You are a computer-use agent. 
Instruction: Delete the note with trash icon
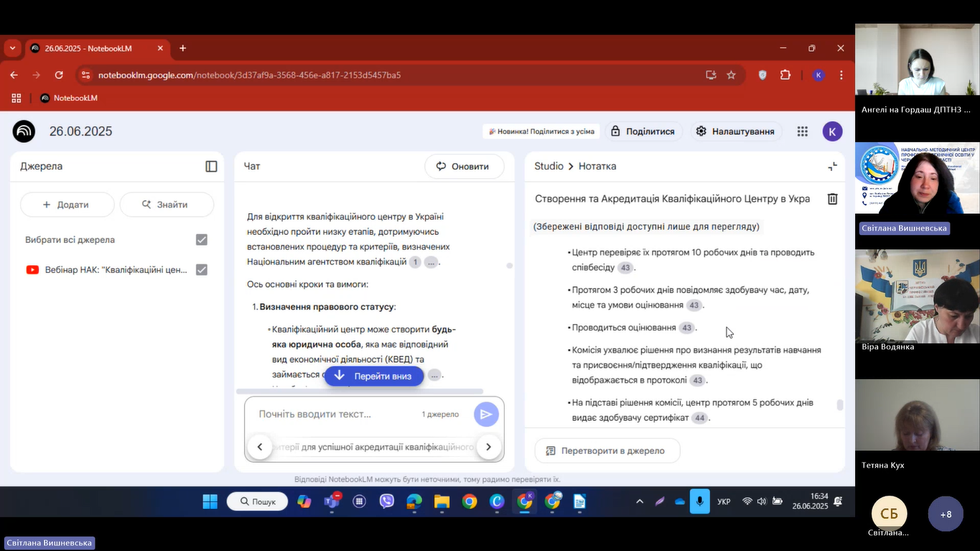832,199
